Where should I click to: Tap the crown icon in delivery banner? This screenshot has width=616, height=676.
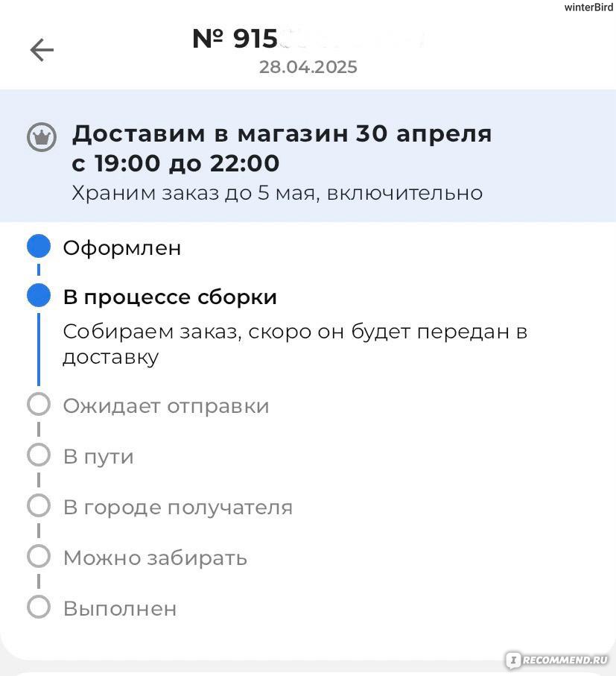42,136
